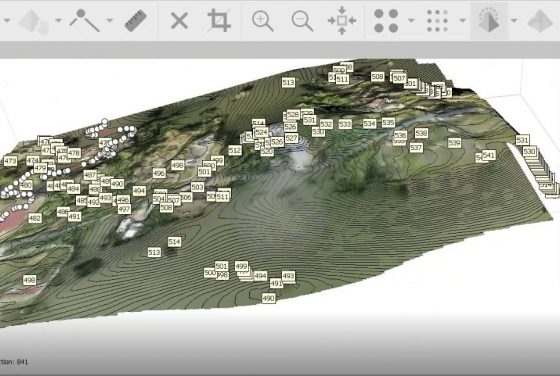Toggle the faded draw shape tool icon
This screenshot has width=560, height=376.
click(34, 21)
